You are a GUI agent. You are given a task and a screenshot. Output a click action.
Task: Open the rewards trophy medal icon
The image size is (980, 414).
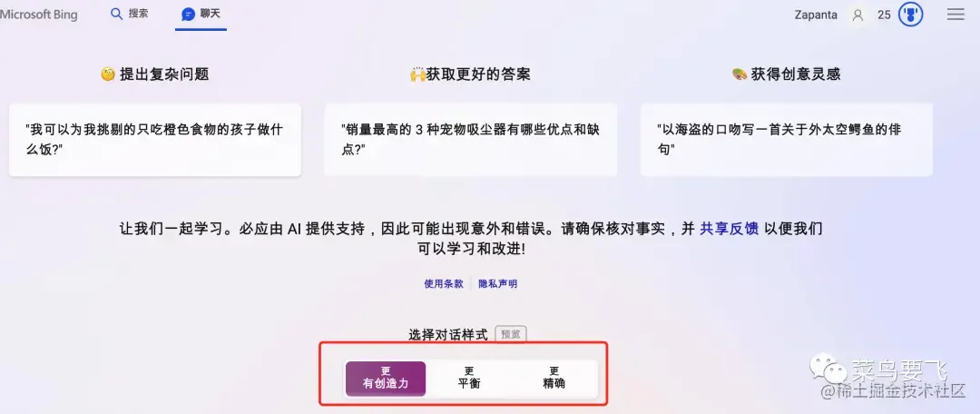click(911, 15)
